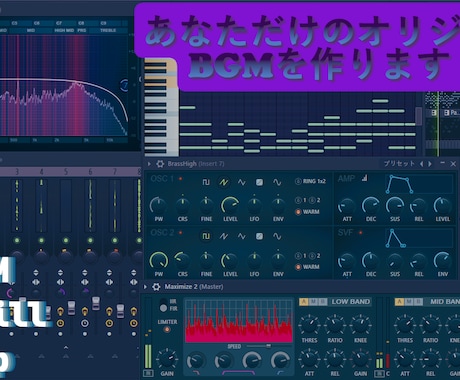Click the left/right swap icon on mixer track 4

(36, 282)
